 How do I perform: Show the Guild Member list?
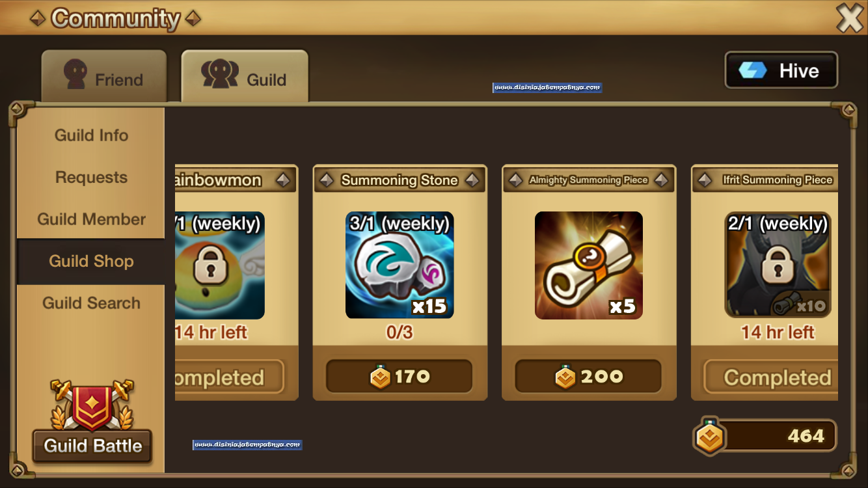(91, 219)
